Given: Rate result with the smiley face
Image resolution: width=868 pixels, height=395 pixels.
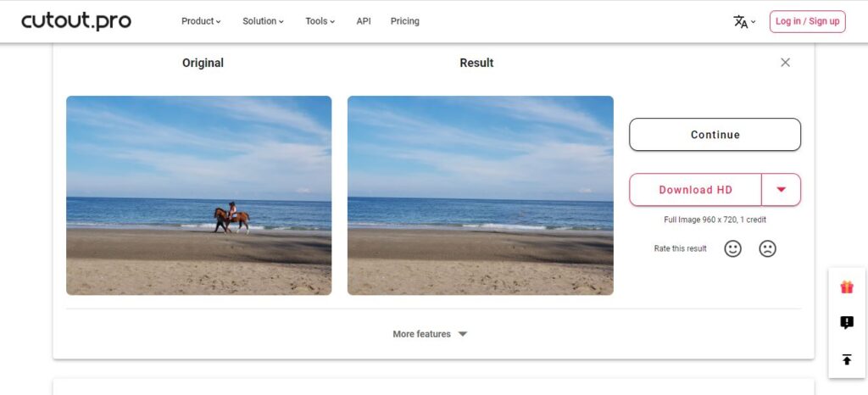Looking at the screenshot, I should tap(733, 248).
